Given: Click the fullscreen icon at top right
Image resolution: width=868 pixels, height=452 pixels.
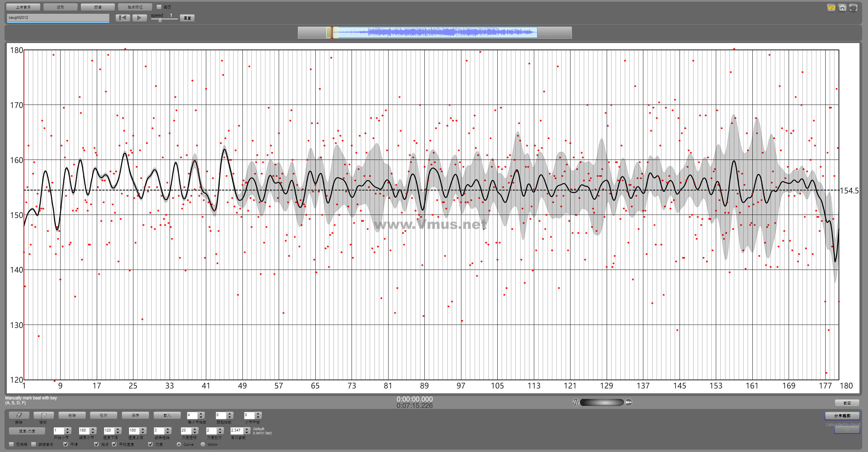Looking at the screenshot, I should 854,8.
